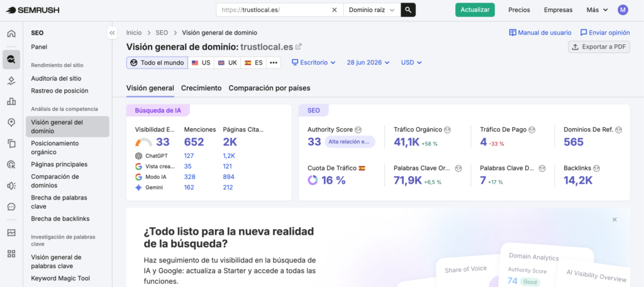Open the trends chart sidebar icon
This screenshot has height=287, width=644.
coord(11,233)
